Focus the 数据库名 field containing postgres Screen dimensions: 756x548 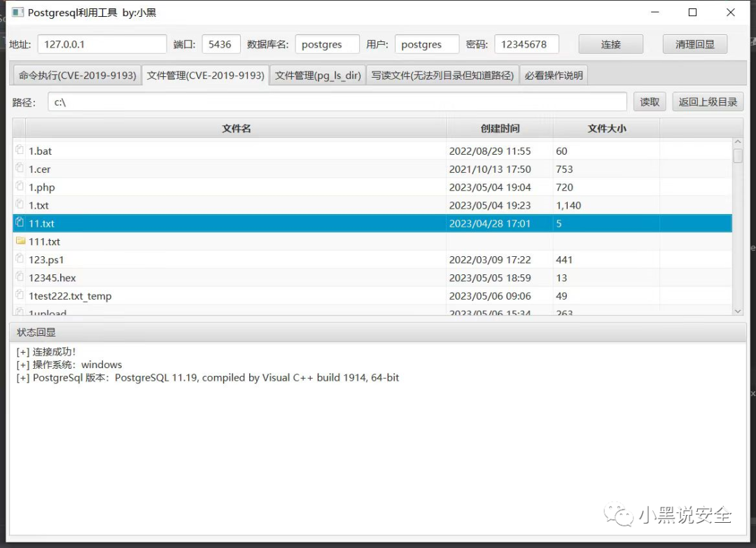(x=328, y=44)
